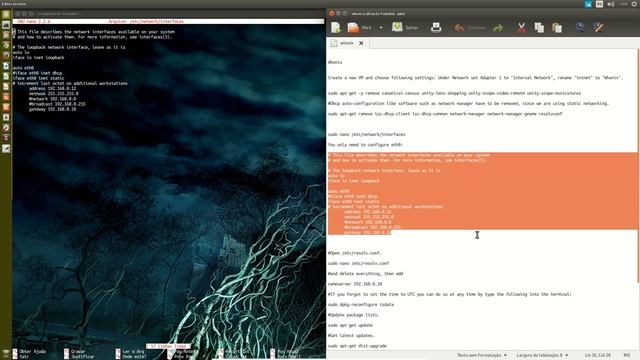The height and width of the screenshot is (360, 640).
Task: Click '#iface eth0 inet dhcp' in terminal
Action: tap(37, 73)
